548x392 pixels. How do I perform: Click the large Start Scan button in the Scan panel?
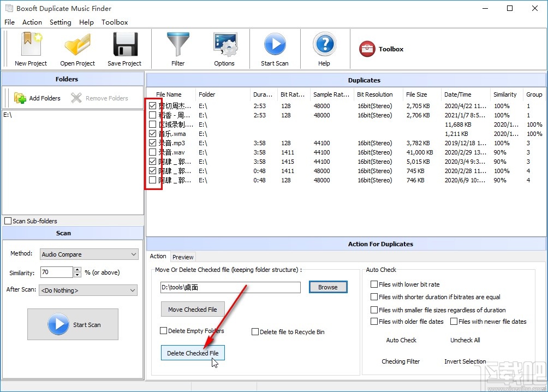(73, 324)
